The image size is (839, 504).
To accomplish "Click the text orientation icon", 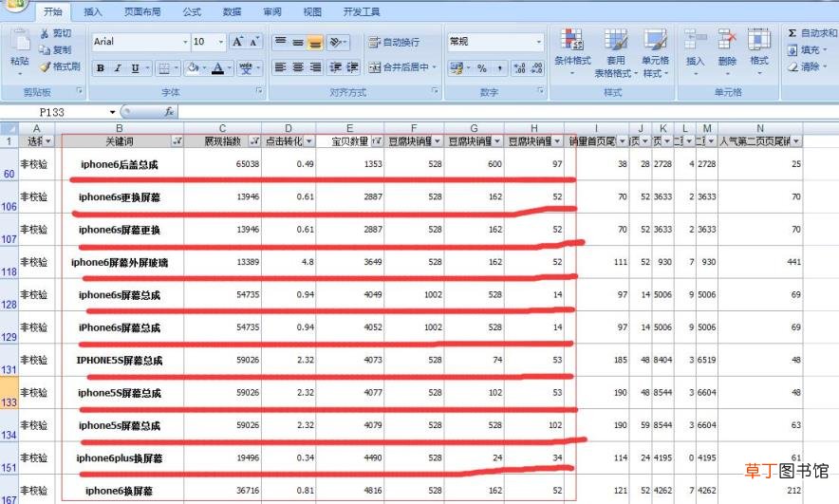I will [335, 42].
